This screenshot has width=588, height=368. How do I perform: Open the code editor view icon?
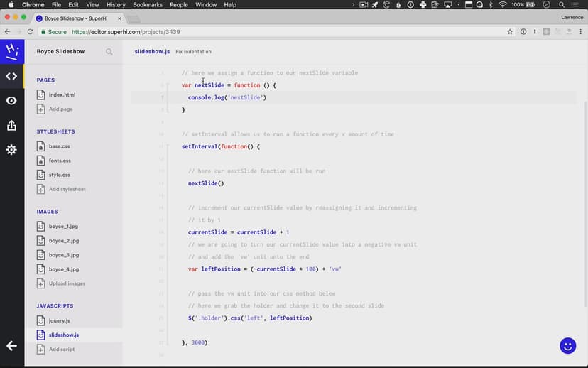click(11, 76)
